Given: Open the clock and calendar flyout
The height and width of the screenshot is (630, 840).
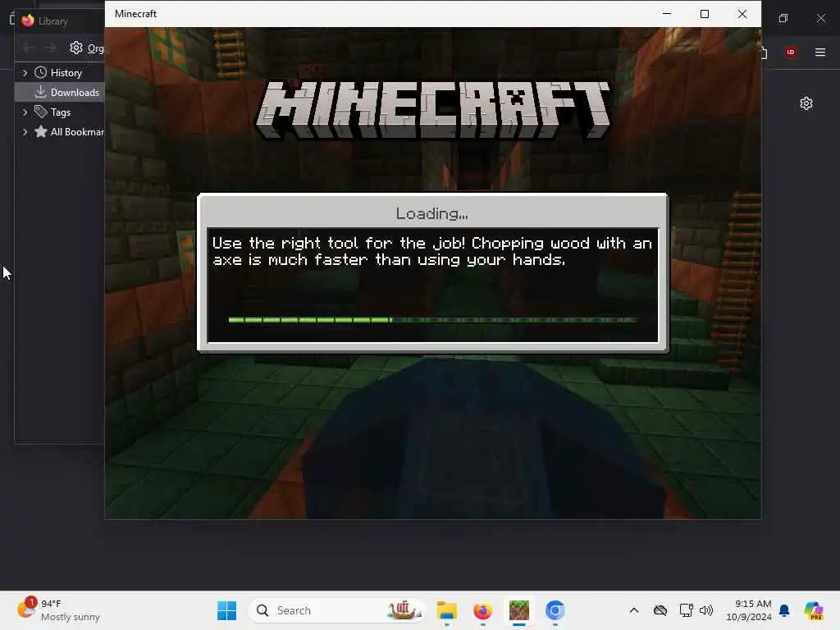Looking at the screenshot, I should pos(748,610).
